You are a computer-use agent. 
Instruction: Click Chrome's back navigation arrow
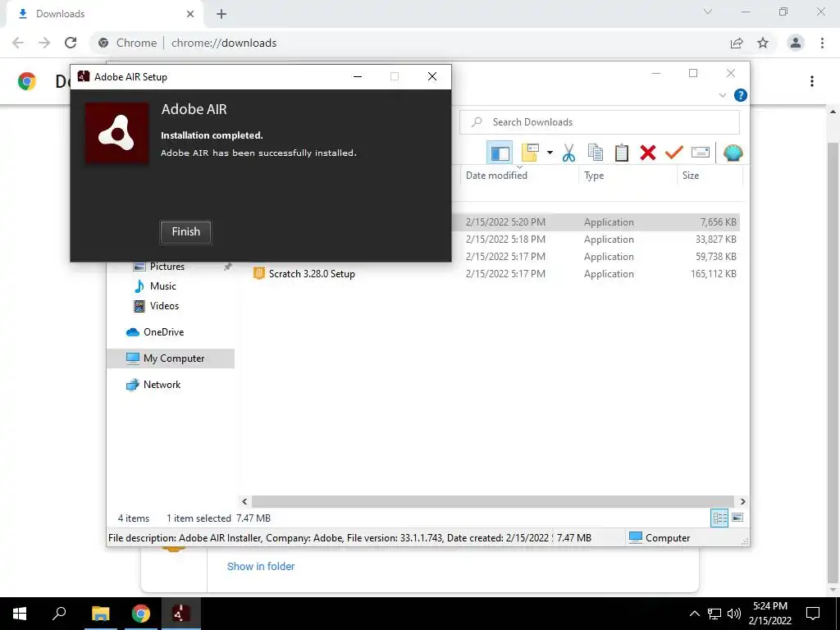(18, 43)
